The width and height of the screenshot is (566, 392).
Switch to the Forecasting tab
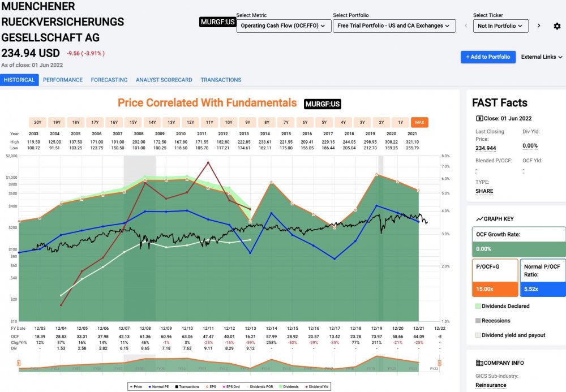point(109,80)
